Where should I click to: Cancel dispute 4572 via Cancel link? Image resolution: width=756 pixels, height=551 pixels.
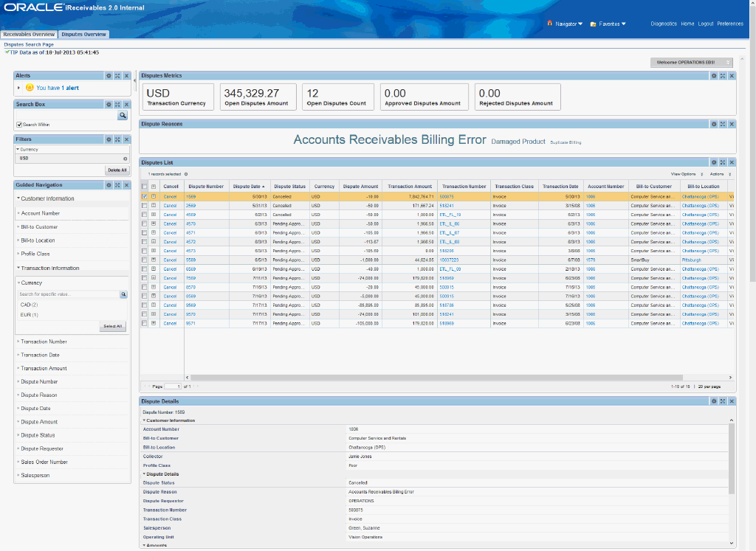pos(170,242)
